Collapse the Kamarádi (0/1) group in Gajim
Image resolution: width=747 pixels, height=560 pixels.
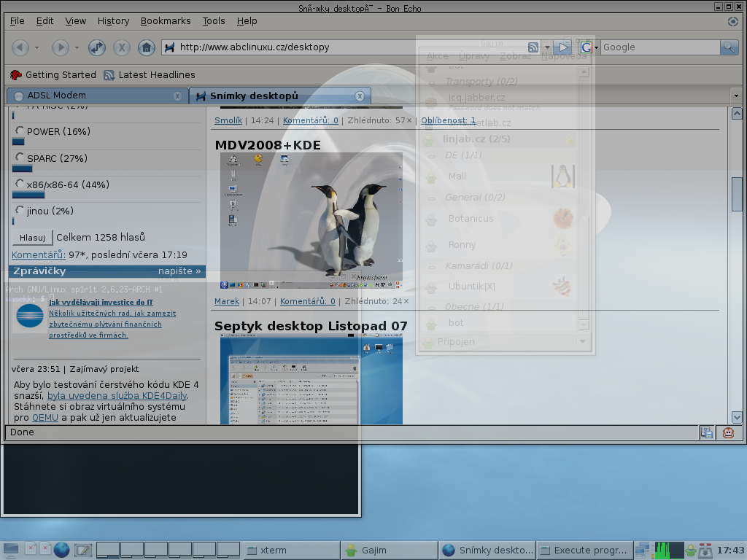(432, 267)
